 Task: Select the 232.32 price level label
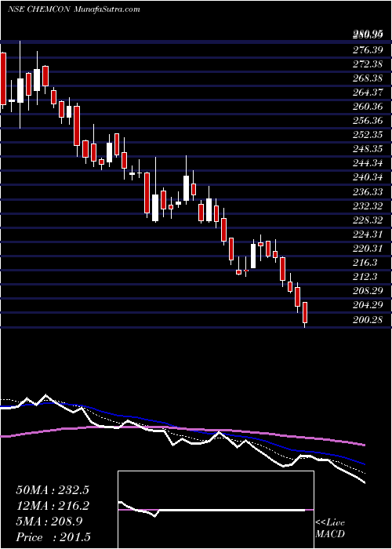pos(367,205)
